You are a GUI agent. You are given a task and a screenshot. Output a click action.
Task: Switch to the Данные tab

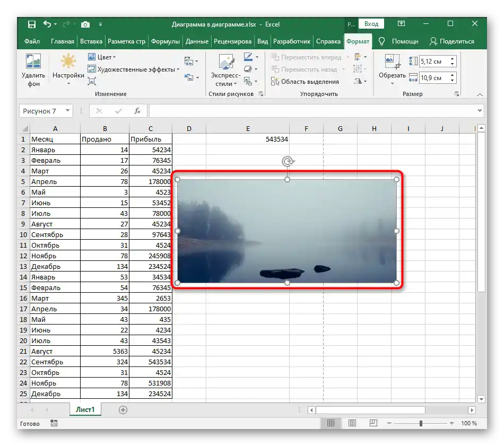(197, 41)
